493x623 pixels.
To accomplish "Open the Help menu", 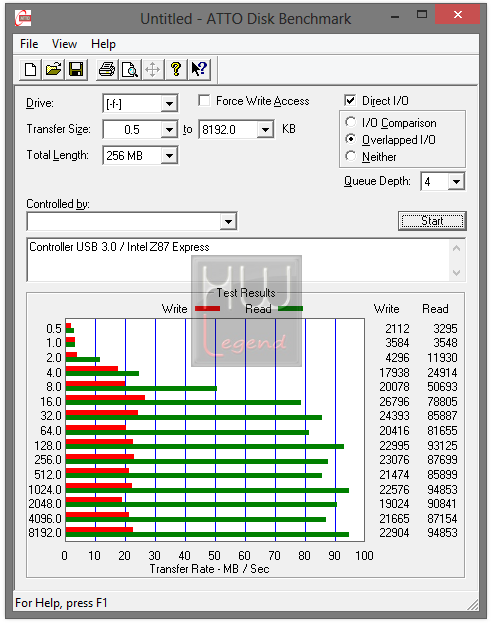I will [103, 44].
